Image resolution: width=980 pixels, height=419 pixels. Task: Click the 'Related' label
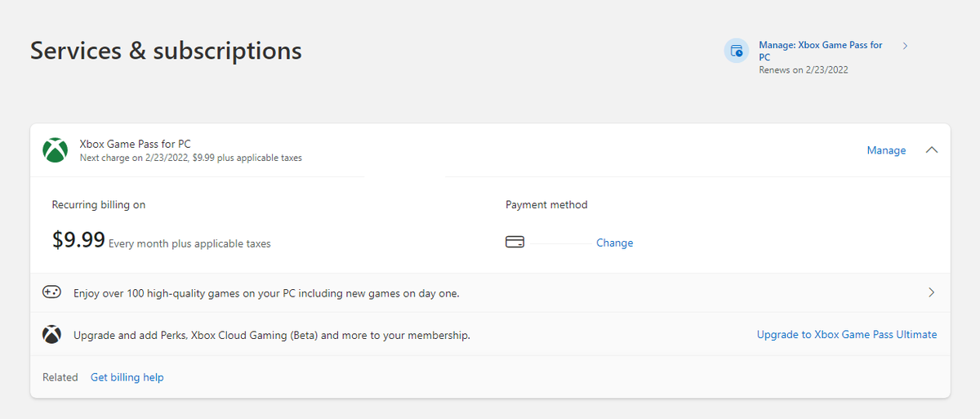click(x=60, y=377)
